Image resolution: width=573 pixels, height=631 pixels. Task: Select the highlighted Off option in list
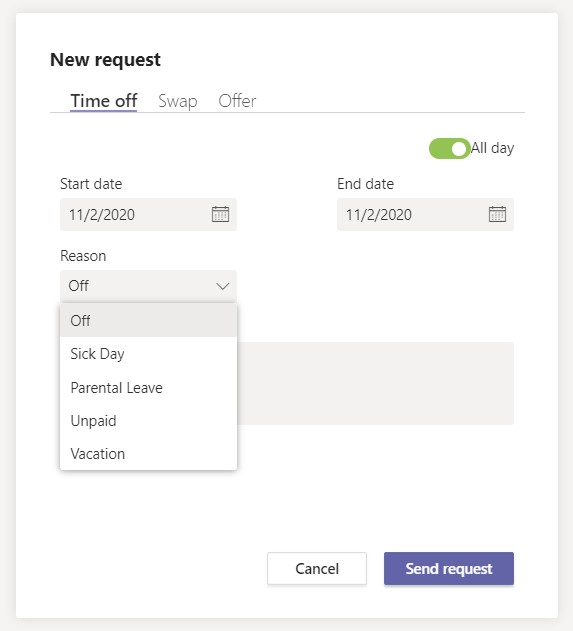click(x=148, y=320)
